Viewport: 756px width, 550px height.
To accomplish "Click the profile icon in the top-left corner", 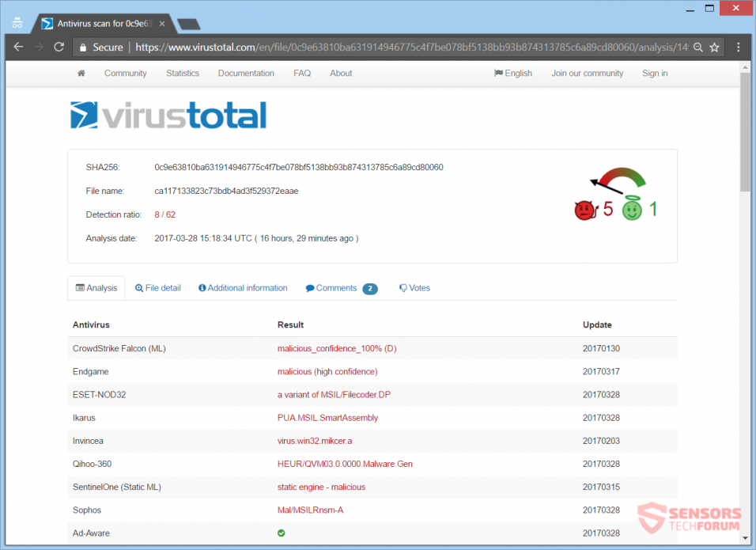I will pos(17,22).
